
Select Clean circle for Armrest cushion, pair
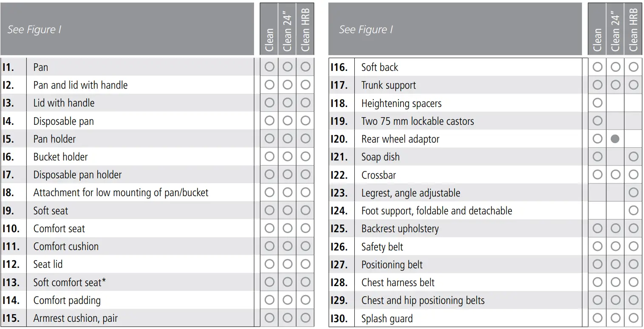tap(269, 318)
